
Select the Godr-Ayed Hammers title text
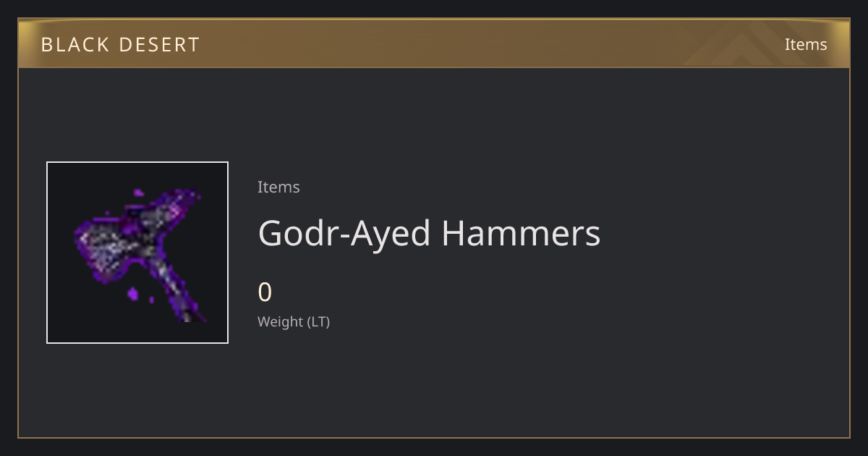(429, 233)
